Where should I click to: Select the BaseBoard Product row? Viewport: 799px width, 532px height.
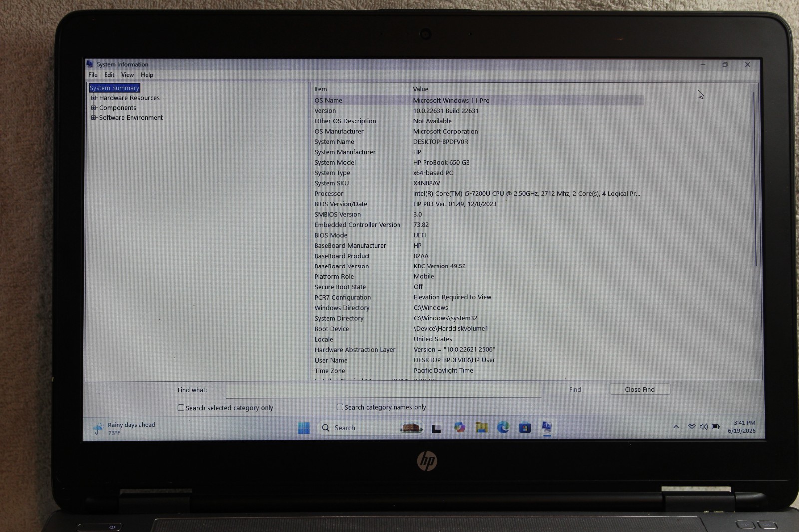[x=478, y=256]
